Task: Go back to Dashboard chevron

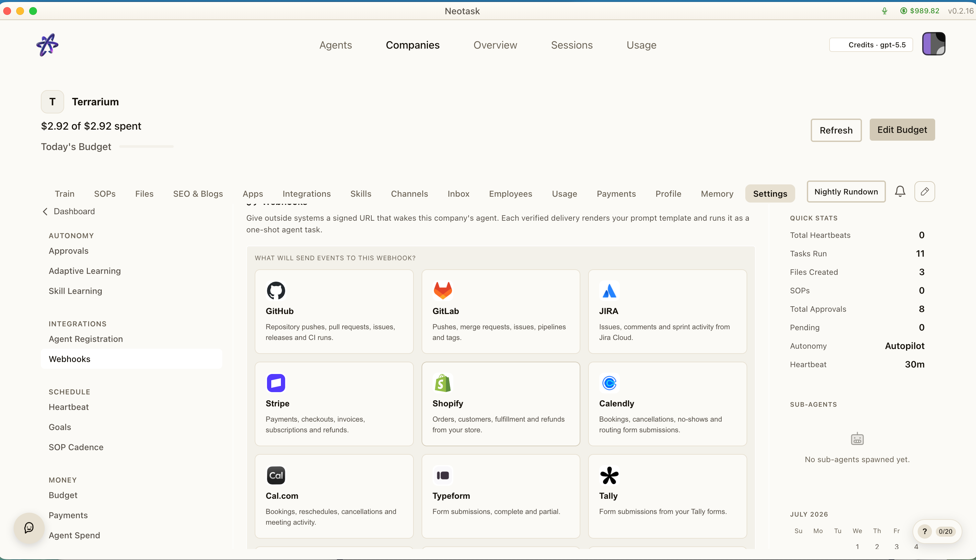Action: click(45, 211)
